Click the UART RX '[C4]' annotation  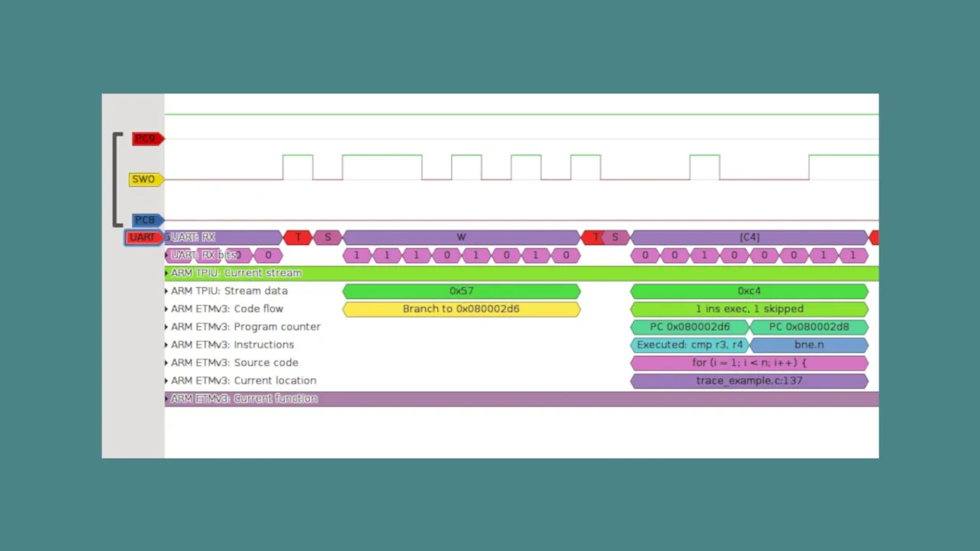[x=750, y=237]
